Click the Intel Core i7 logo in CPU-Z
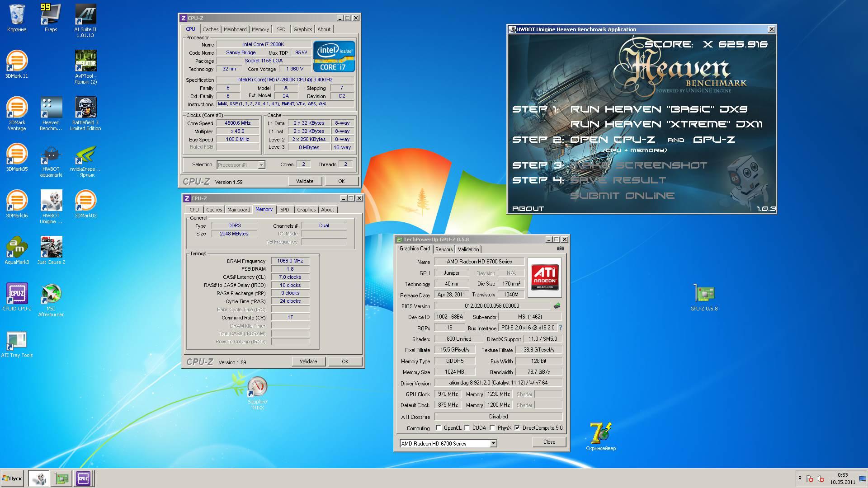 (334, 56)
